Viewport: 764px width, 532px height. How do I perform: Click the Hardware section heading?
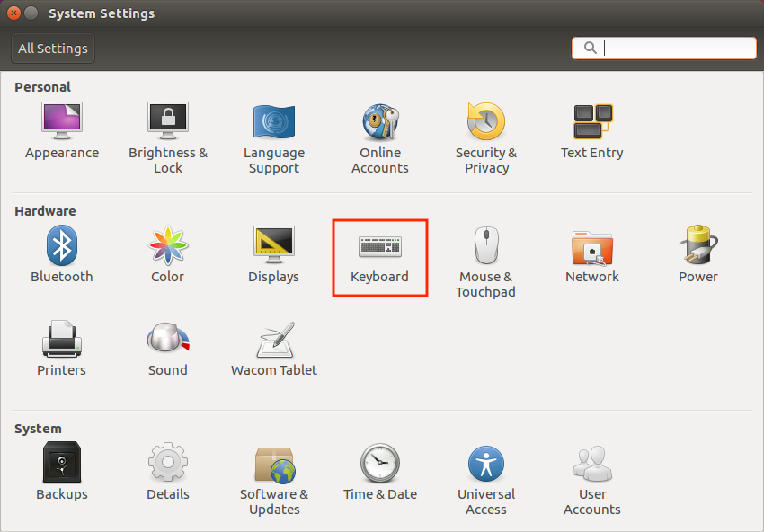pos(45,211)
